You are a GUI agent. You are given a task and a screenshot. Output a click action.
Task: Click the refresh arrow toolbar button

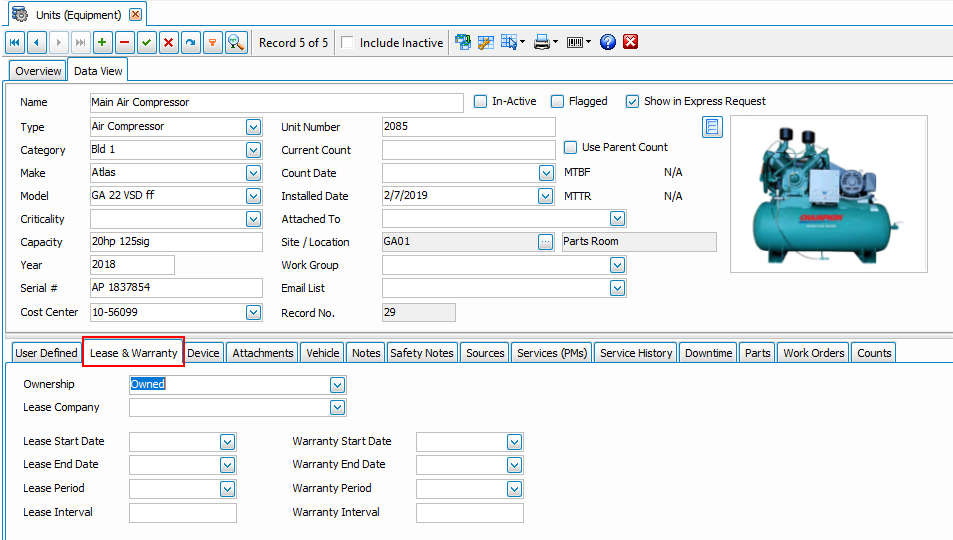pyautogui.click(x=190, y=43)
